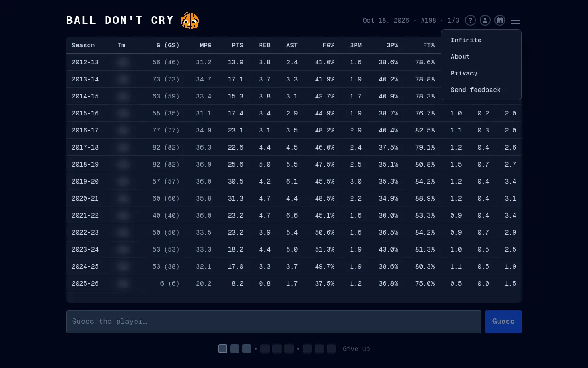Click the 82 (82) games cell for 2017-18

point(166,147)
